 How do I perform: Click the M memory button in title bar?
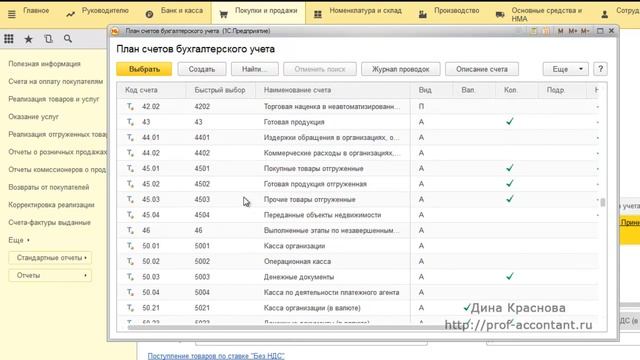point(560,31)
